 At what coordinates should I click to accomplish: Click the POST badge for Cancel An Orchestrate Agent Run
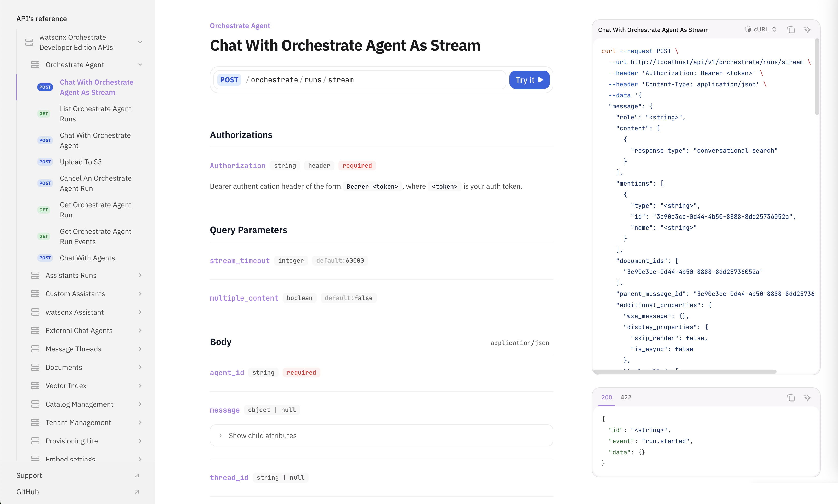[45, 184]
